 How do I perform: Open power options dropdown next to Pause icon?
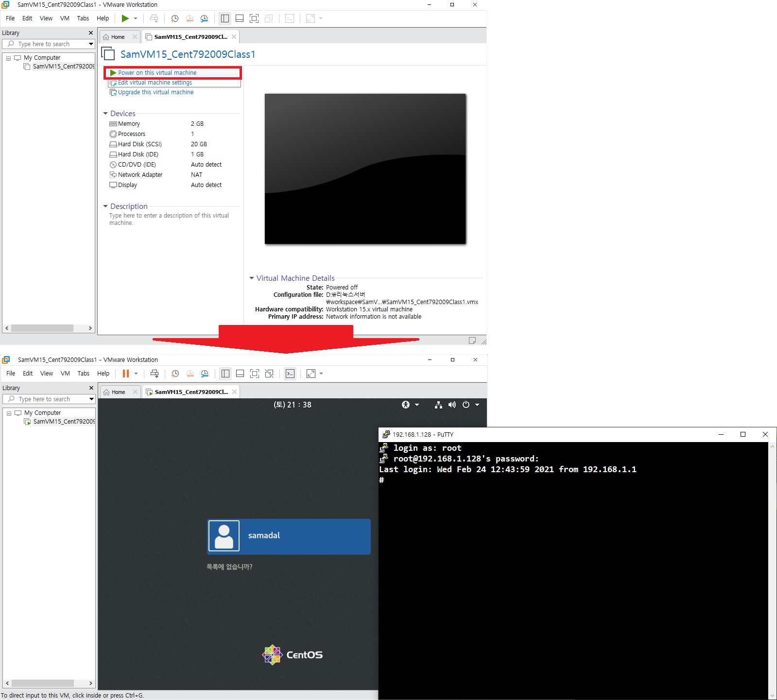[136, 374]
